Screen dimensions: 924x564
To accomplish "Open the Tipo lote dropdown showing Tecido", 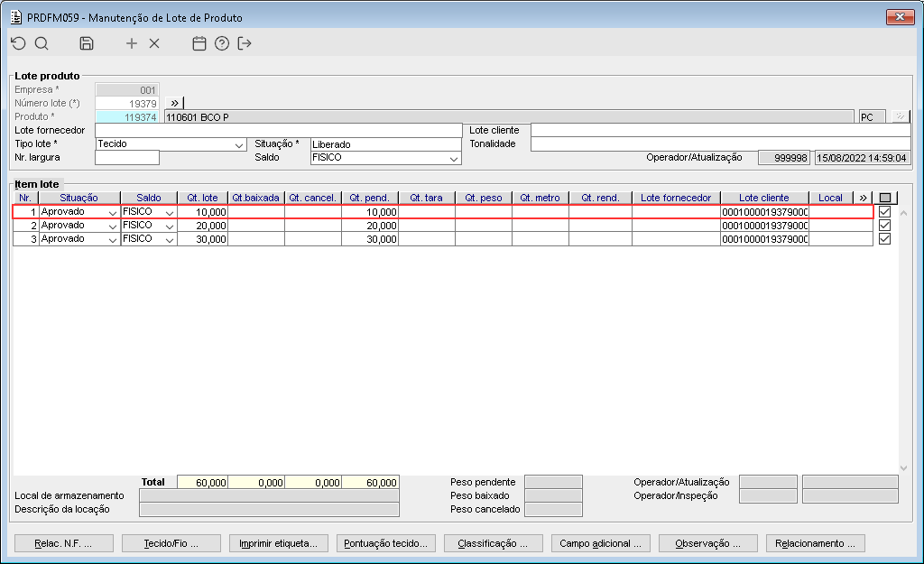I will point(238,145).
